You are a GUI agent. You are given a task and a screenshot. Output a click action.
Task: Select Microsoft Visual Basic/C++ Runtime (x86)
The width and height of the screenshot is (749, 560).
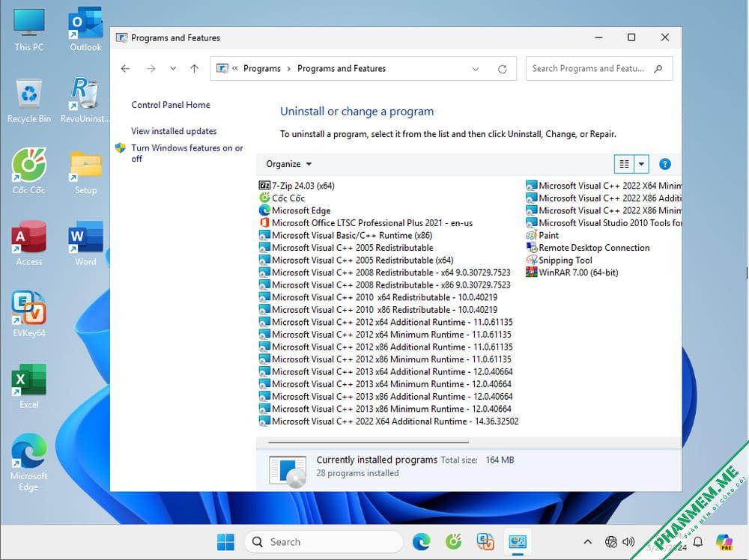[346, 235]
